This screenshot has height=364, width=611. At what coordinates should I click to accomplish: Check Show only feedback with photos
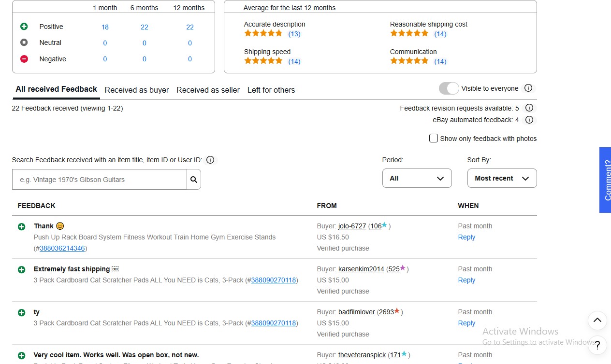[434, 139]
